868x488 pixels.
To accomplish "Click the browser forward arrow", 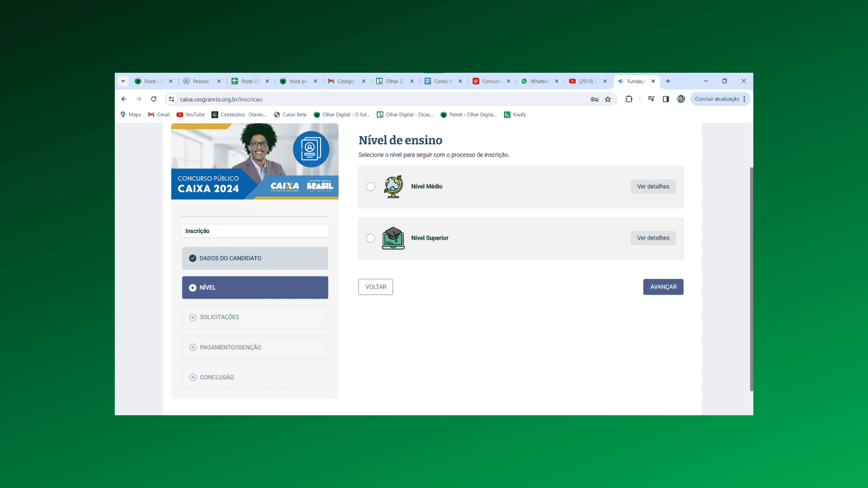I will pos(139,99).
